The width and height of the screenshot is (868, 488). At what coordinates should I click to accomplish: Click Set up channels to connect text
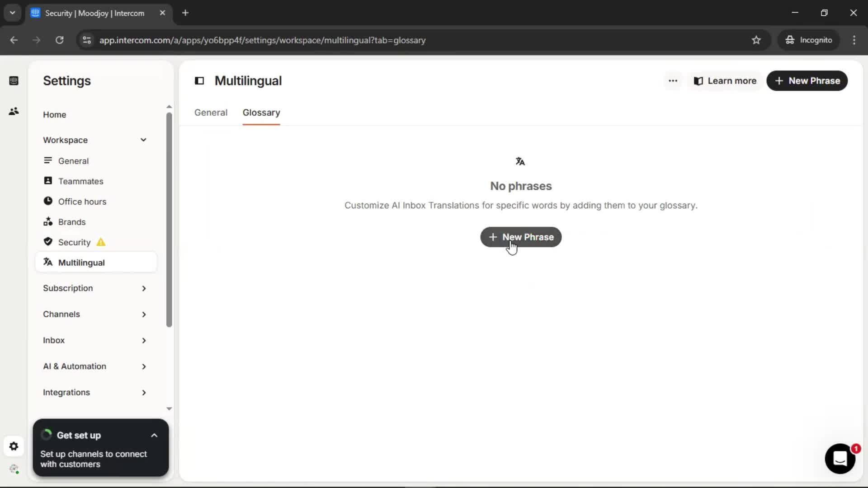94,459
